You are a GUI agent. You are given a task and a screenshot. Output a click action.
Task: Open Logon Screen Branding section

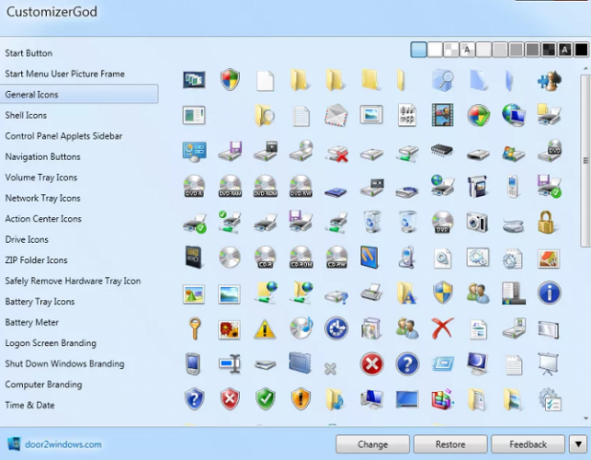point(51,343)
